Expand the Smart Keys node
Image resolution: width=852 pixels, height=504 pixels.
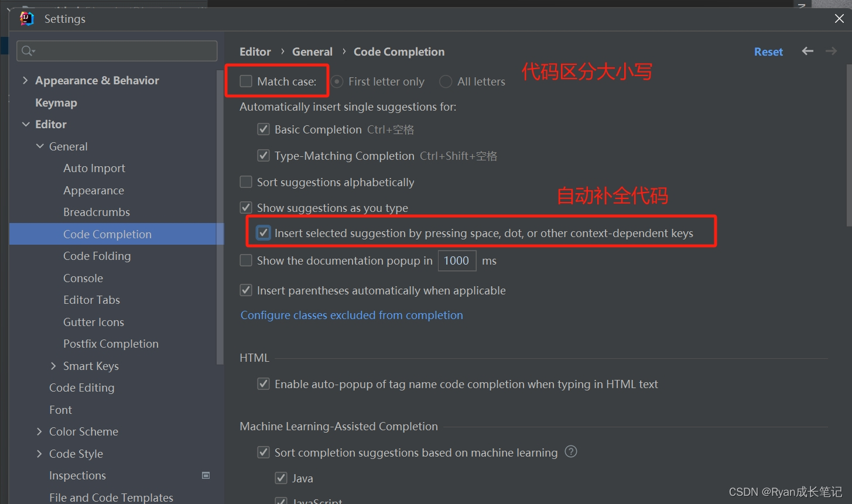pos(54,366)
